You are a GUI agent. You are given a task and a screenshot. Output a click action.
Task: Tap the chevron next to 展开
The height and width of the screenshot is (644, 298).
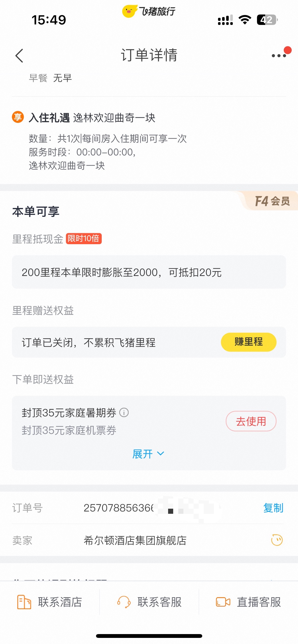[x=160, y=454]
